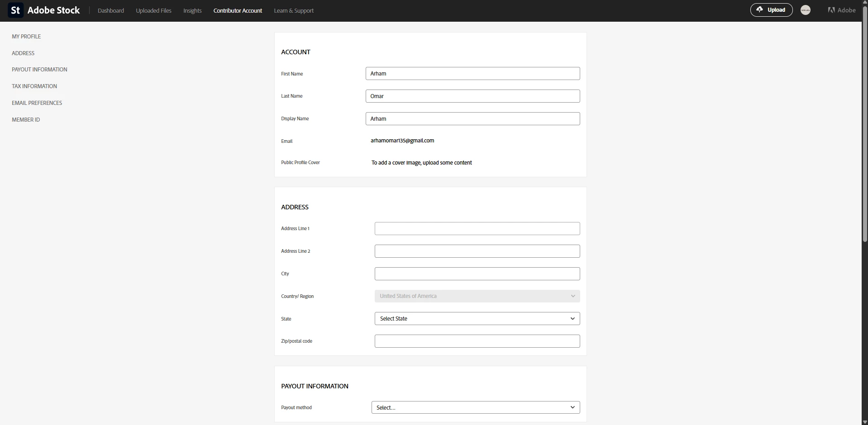Jump to MY PROFILE section
The width and height of the screenshot is (868, 425).
26,36
